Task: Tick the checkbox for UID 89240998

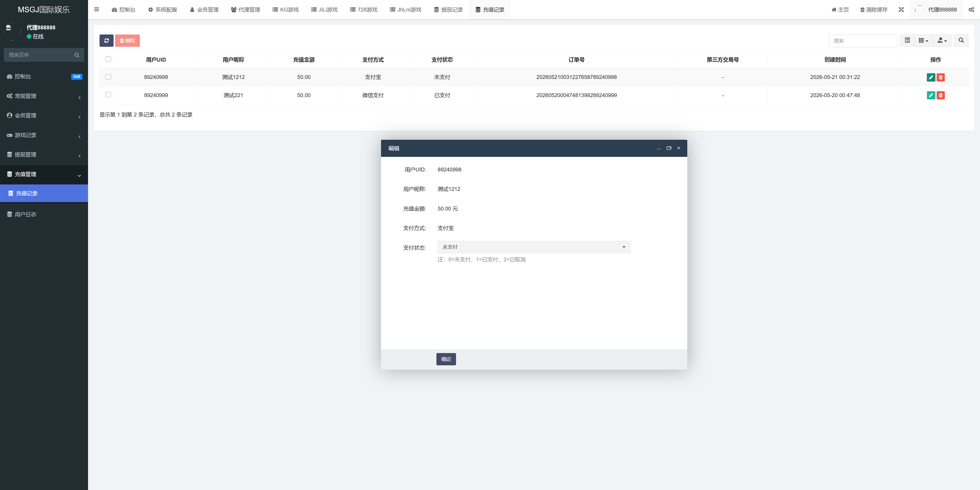Action: point(108,77)
